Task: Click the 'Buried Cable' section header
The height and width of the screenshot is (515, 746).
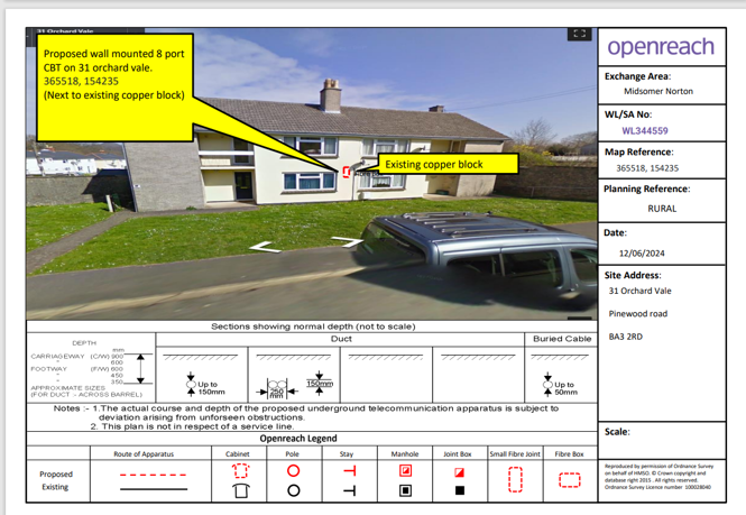Action: click(562, 338)
